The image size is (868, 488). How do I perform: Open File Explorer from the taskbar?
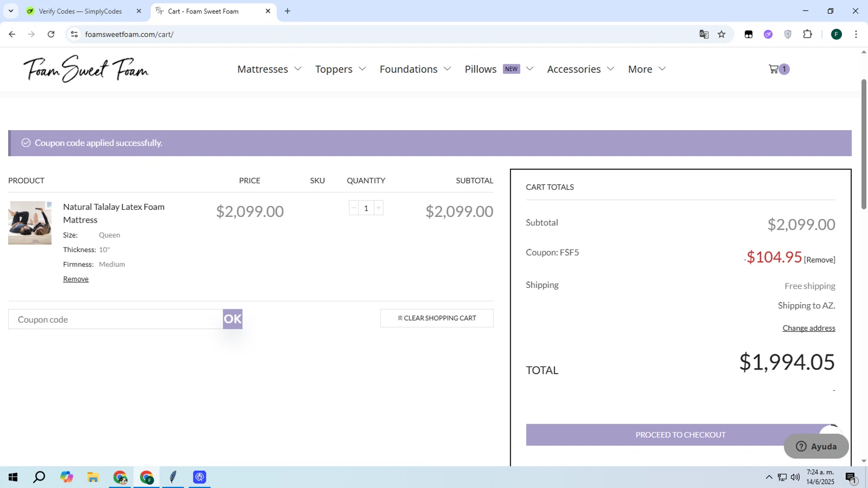pyautogui.click(x=93, y=477)
